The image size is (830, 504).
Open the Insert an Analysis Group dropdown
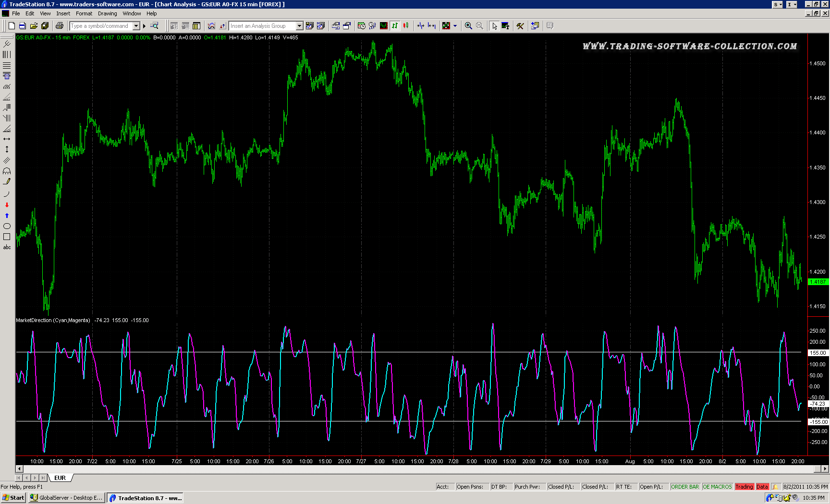click(299, 26)
